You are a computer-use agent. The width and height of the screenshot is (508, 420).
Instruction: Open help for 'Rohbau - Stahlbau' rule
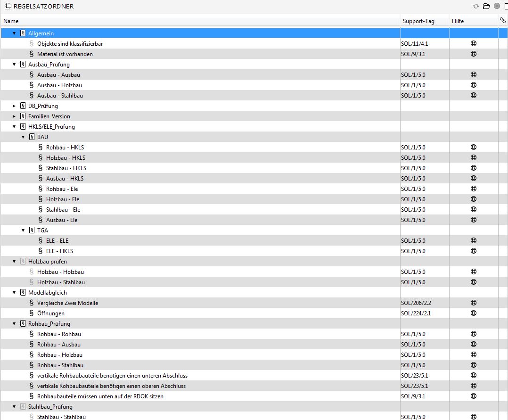[x=474, y=365]
